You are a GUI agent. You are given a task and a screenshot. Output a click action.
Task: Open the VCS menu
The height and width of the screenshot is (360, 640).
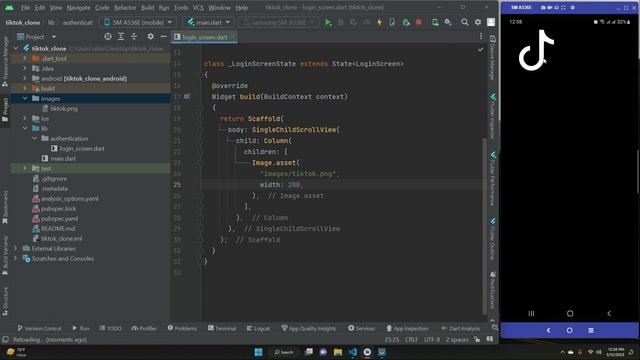(198, 8)
